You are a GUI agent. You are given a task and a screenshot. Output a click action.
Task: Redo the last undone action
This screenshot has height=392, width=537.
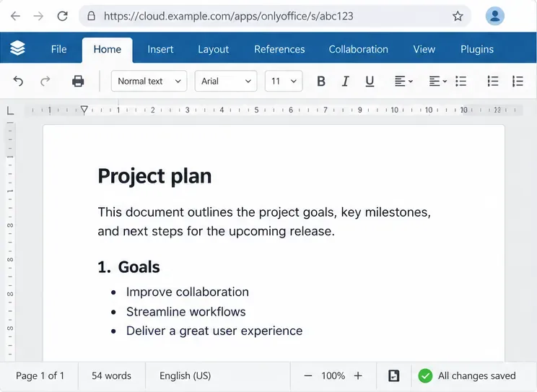click(x=45, y=81)
